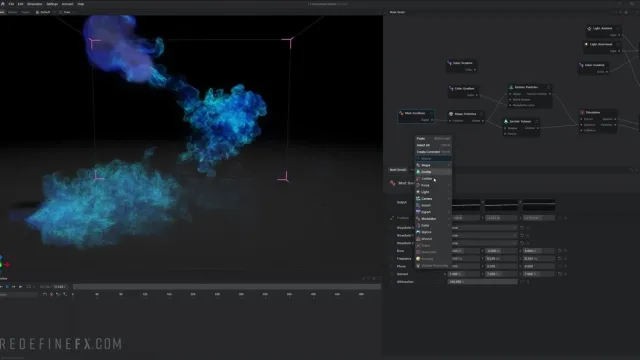
Task: Click the Attenuation percentage slider field
Action: click(x=482, y=282)
